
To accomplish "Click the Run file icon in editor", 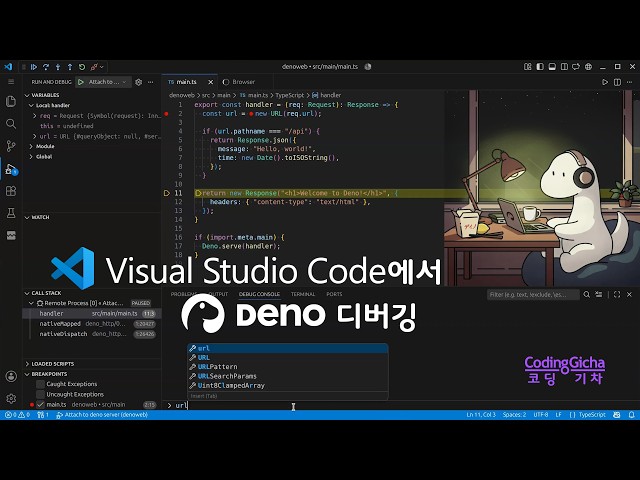I will tap(605, 82).
